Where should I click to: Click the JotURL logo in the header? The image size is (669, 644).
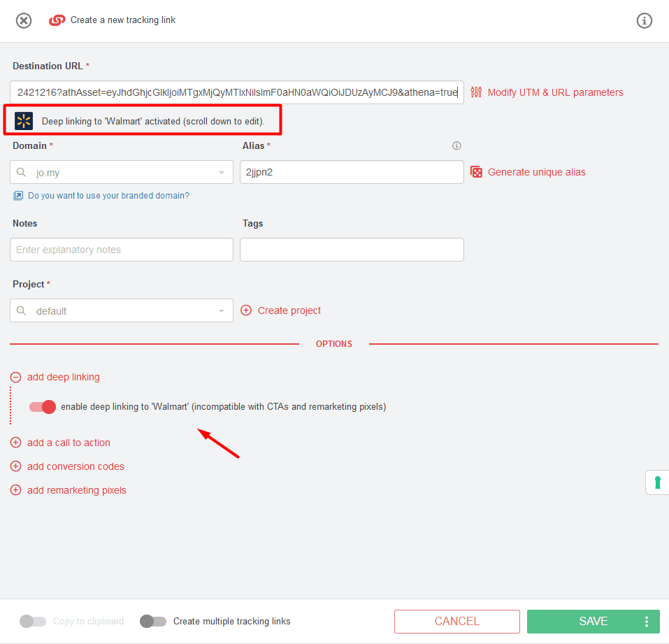57,20
